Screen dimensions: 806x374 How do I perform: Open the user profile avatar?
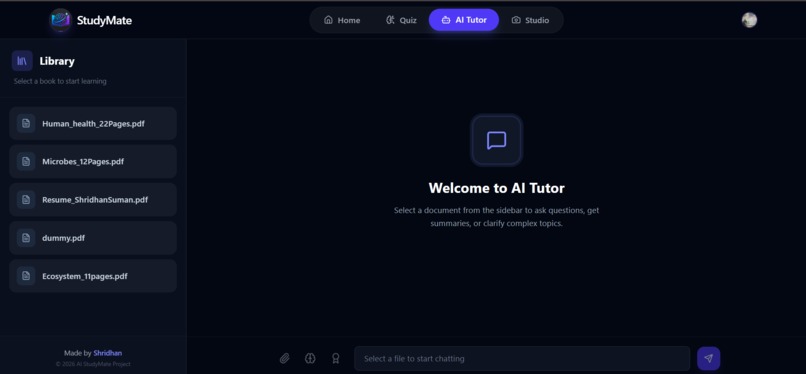pyautogui.click(x=749, y=20)
